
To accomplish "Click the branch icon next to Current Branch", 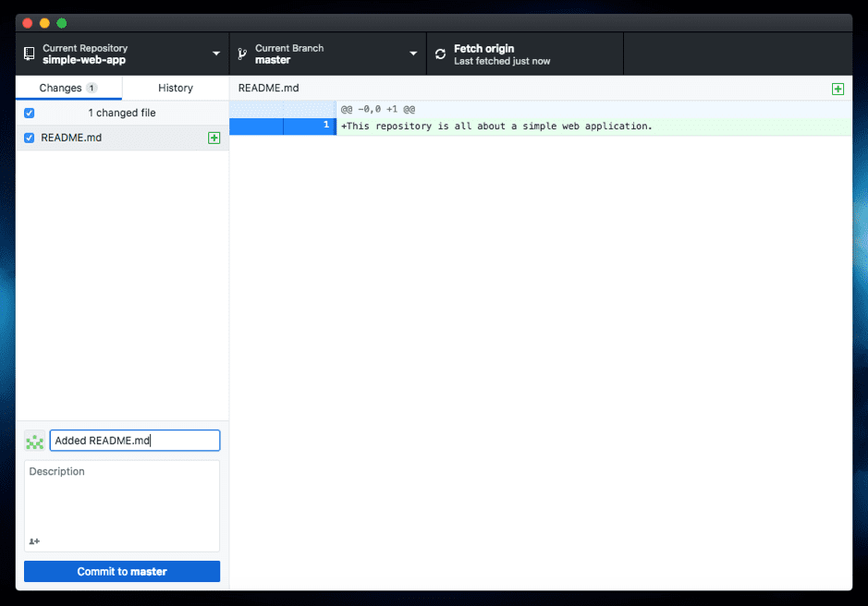I will click(x=240, y=53).
